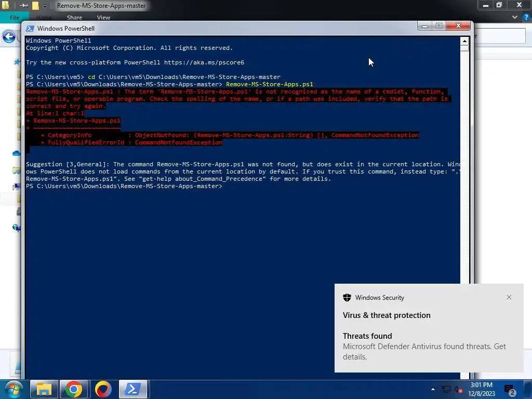
Task: Open the Firefox-style browser taskbar icon
Action: [103, 389]
